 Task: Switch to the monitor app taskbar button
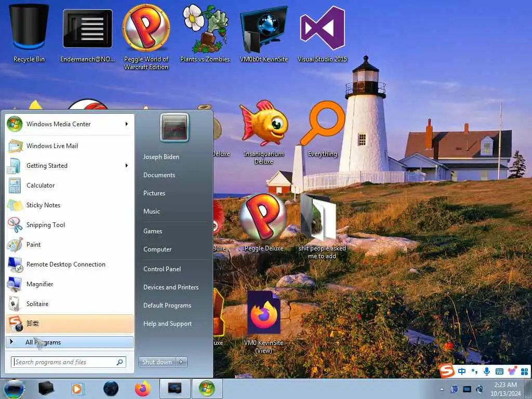pos(175,389)
